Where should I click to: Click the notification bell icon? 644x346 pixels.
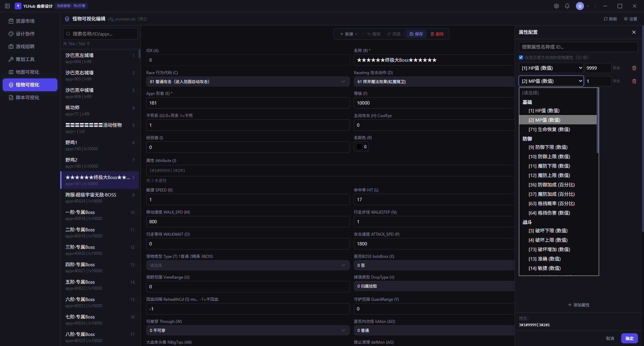tap(567, 6)
